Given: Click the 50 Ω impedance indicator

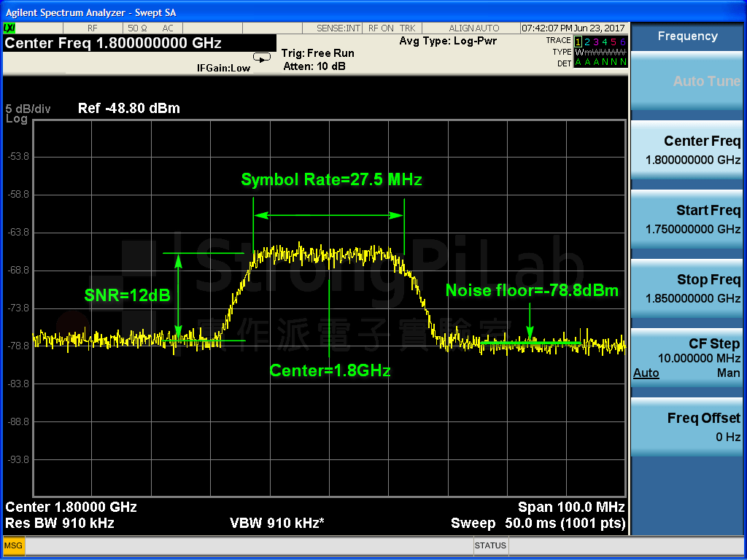Looking at the screenshot, I should tap(137, 28).
